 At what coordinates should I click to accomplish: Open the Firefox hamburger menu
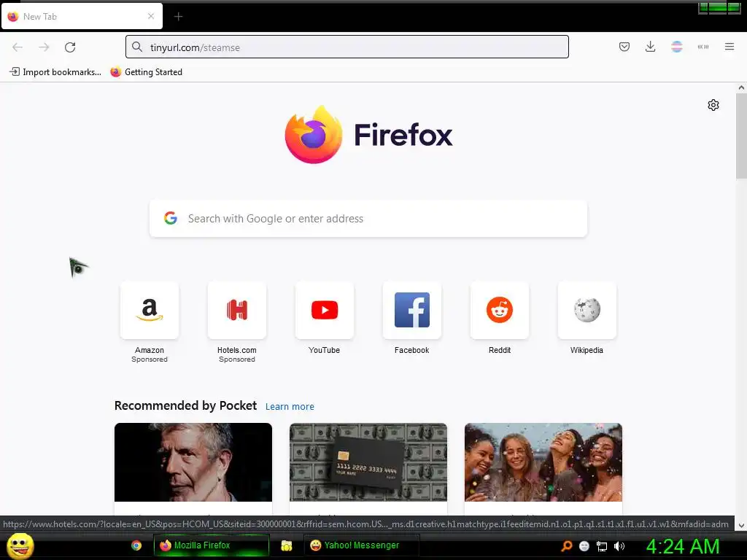coord(729,47)
